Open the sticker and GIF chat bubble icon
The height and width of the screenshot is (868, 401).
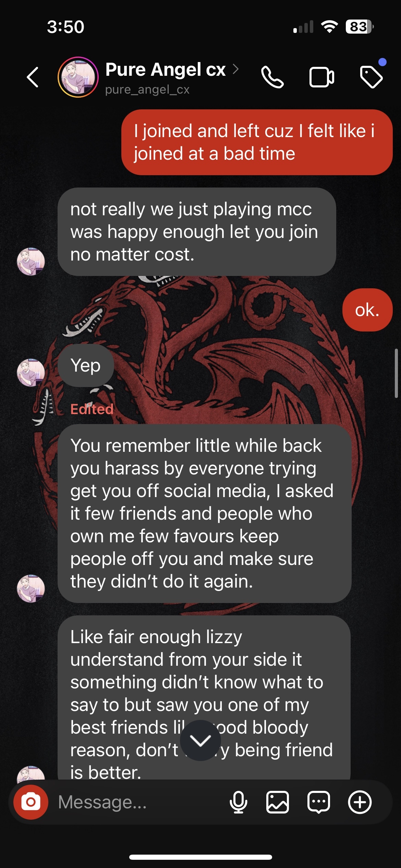[x=319, y=802]
